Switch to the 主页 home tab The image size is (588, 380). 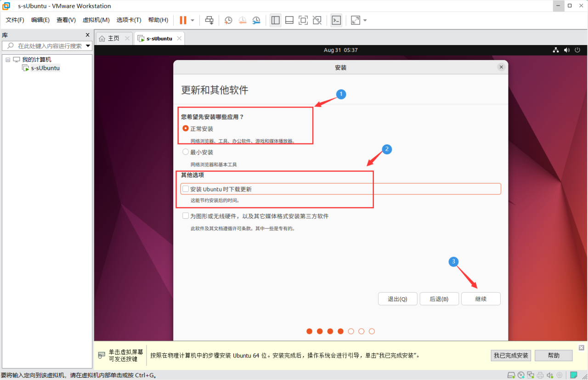pos(113,39)
